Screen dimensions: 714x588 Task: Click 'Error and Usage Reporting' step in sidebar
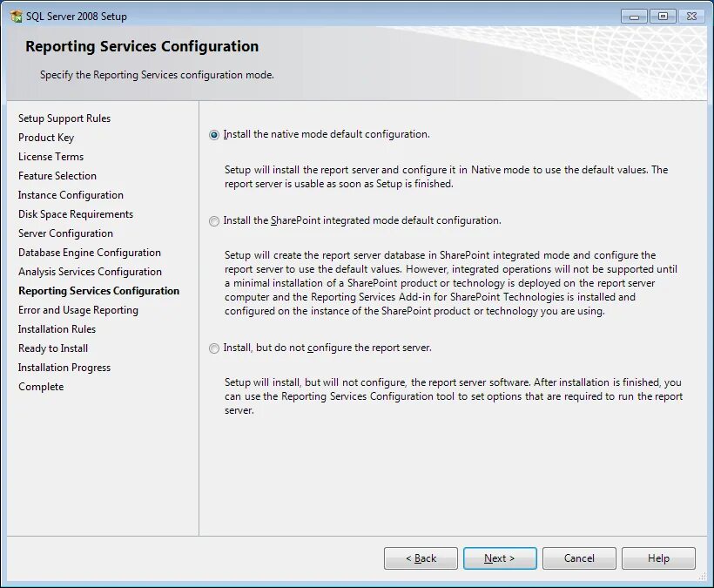(77, 310)
